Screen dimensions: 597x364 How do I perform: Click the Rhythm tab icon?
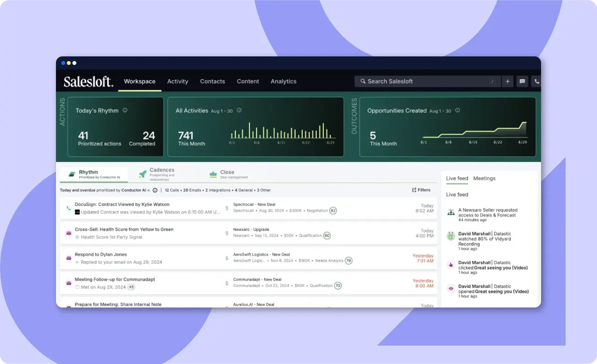coord(72,174)
